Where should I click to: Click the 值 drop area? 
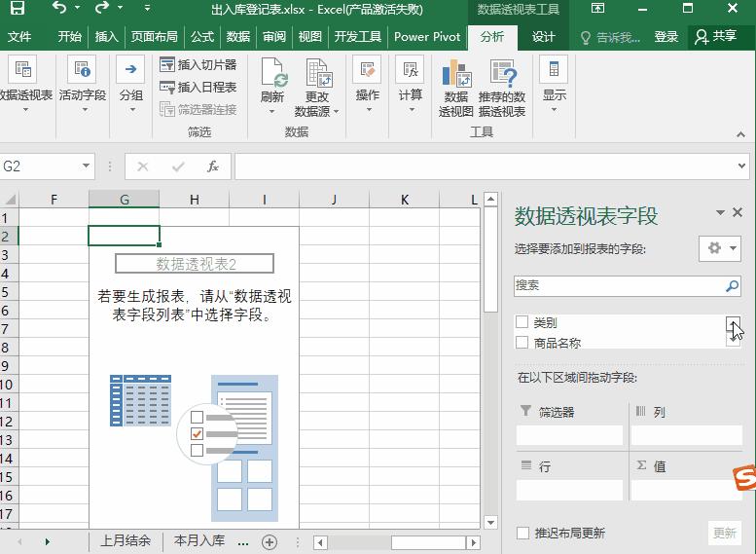click(687, 491)
